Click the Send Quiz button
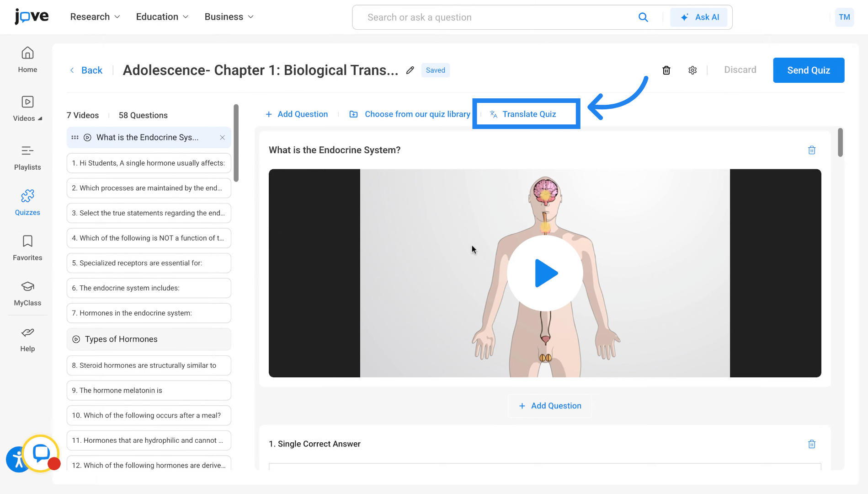This screenshot has width=868, height=494. tap(808, 70)
